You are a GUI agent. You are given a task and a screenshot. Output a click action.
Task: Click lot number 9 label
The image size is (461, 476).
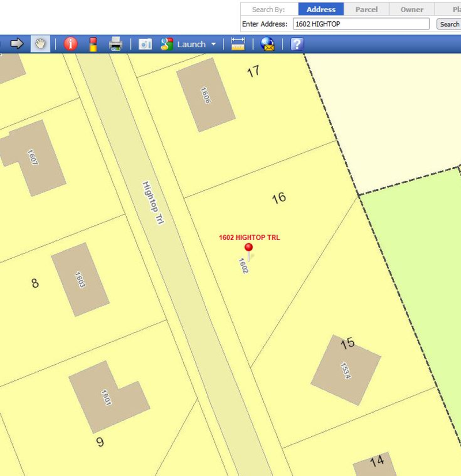pyautogui.click(x=100, y=441)
